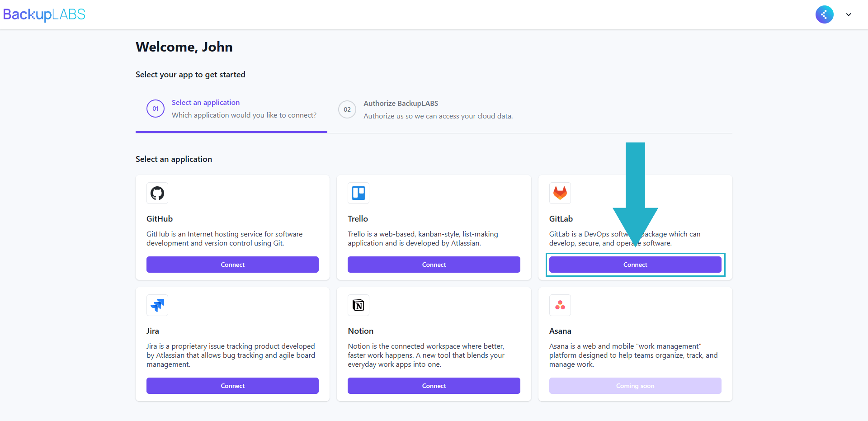Click the Notion app icon
The width and height of the screenshot is (868, 421).
point(359,305)
